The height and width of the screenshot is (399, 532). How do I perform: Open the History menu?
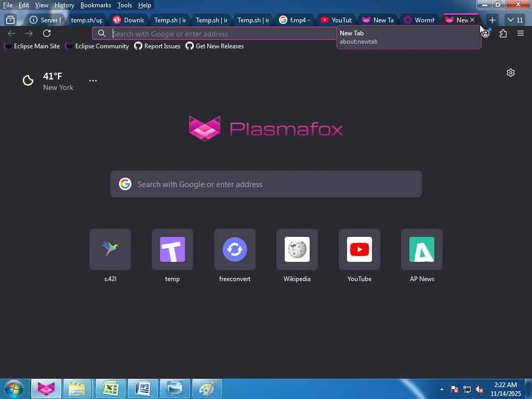point(64,5)
